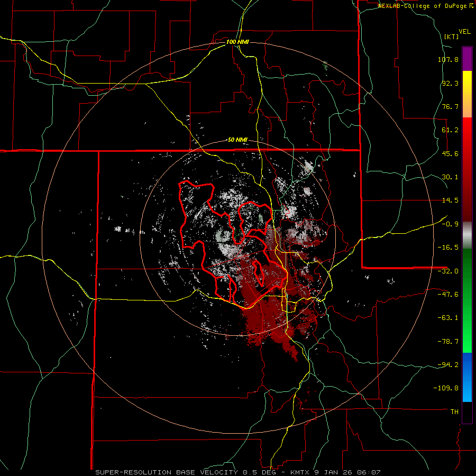Image resolution: width=476 pixels, height=476 pixels.
Task: Click the -94.2 value on the velocity scale
Action: 448,364
